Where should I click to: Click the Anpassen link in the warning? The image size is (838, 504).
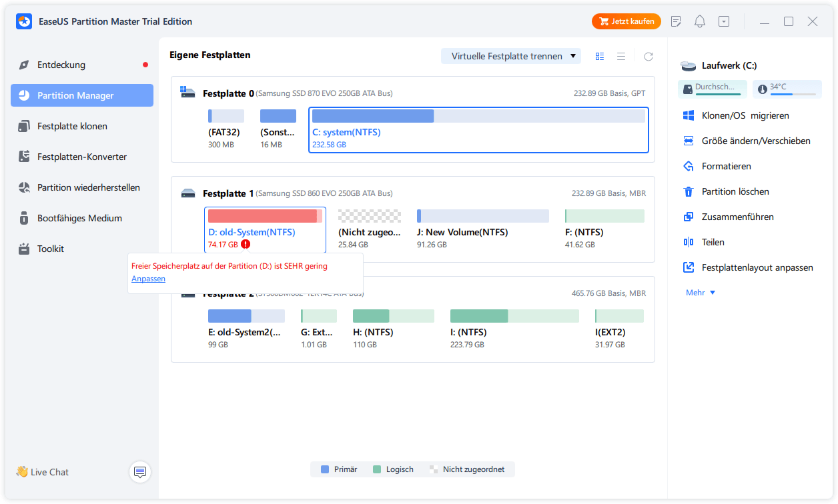(x=148, y=279)
